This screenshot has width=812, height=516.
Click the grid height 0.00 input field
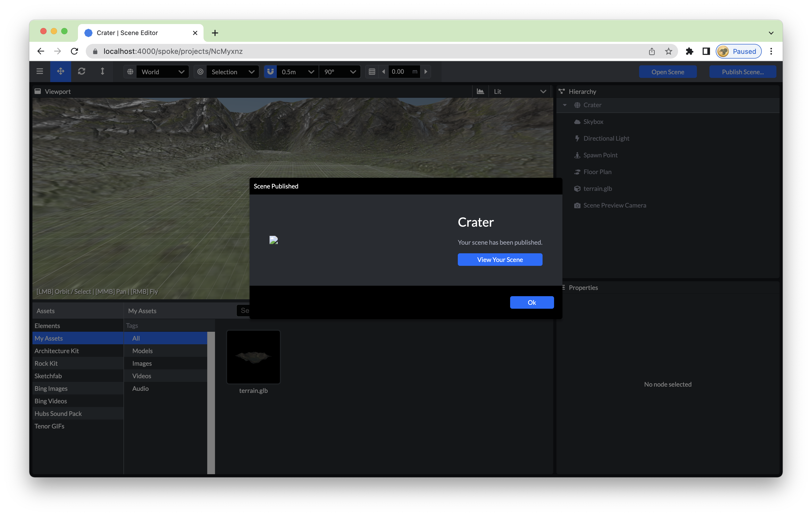[x=404, y=72]
